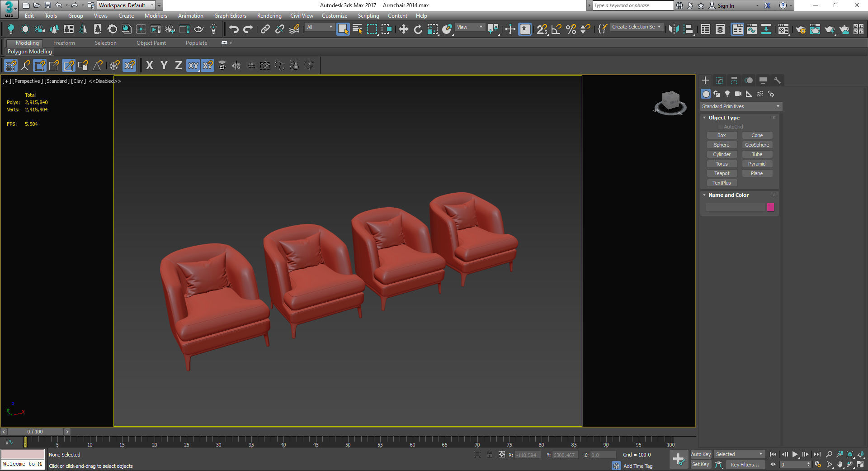Toggle the XY axis constraint
Image resolution: width=868 pixels, height=471 pixels.
tap(193, 66)
